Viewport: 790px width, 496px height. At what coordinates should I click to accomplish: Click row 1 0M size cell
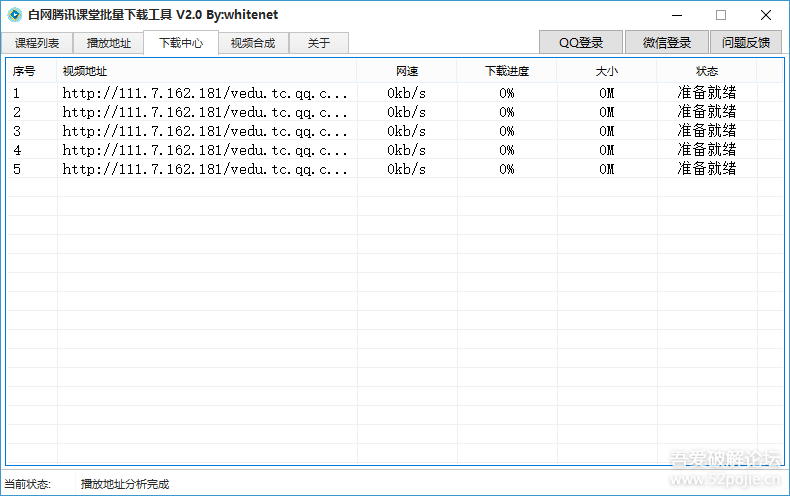(607, 93)
